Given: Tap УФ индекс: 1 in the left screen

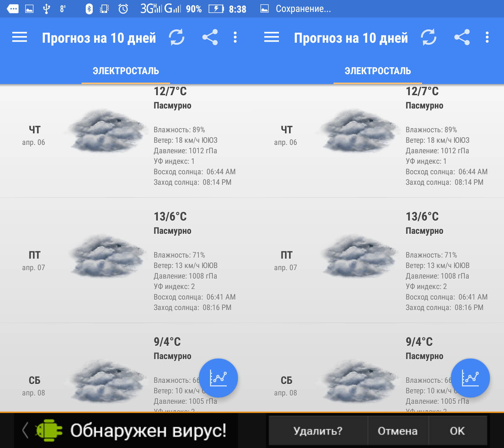Looking at the screenshot, I should 174,161.
